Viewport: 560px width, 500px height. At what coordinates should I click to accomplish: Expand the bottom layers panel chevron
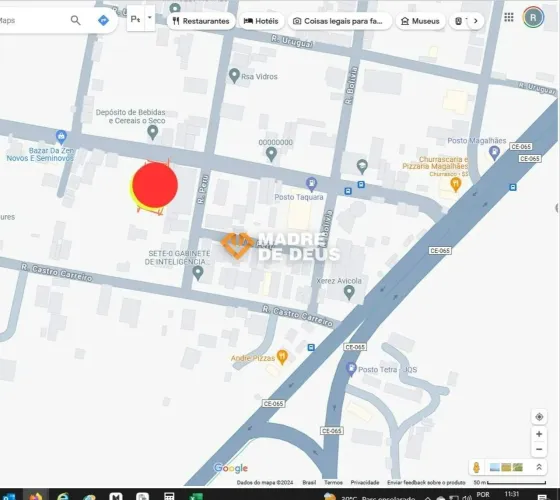click(539, 467)
